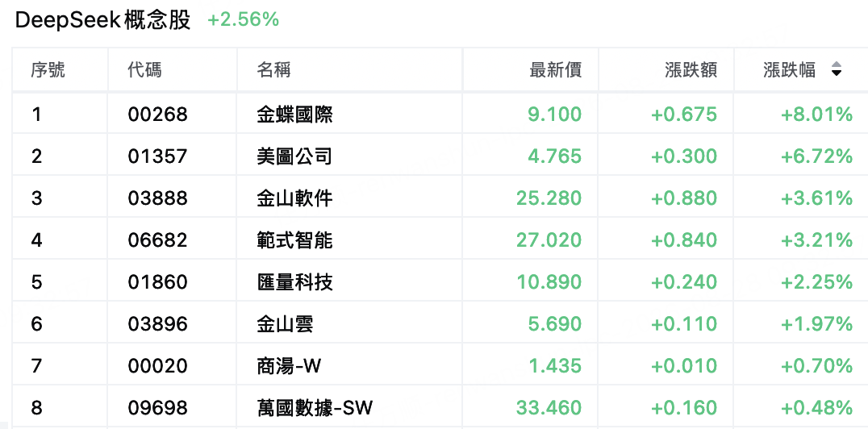The width and height of the screenshot is (868, 429).
Task: Click the 漲跌額 column header
Action: [x=691, y=69]
